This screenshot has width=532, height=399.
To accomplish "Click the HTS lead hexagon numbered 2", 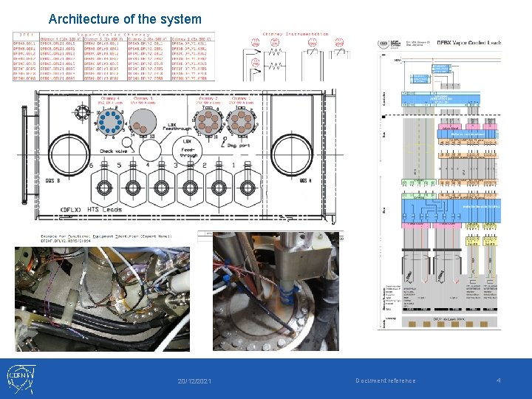I will 219,188.
